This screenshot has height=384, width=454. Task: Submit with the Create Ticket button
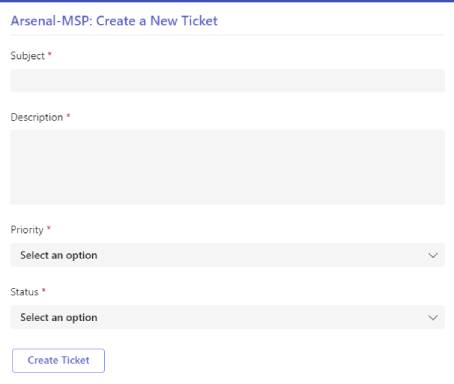click(x=58, y=360)
